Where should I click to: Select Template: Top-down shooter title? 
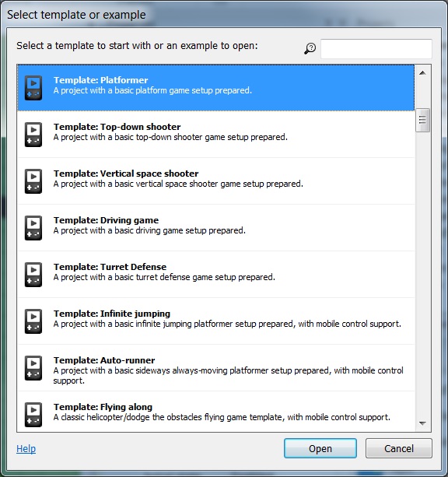tap(117, 127)
